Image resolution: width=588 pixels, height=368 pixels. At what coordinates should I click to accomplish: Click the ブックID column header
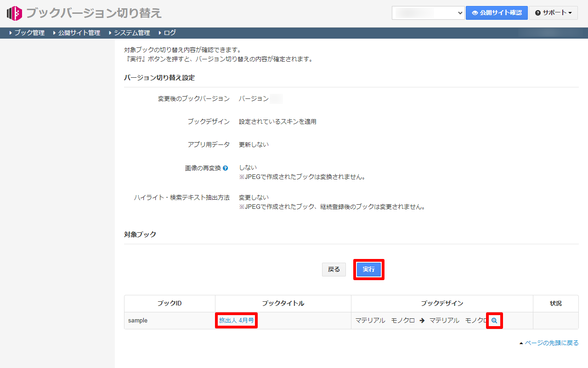(x=170, y=304)
